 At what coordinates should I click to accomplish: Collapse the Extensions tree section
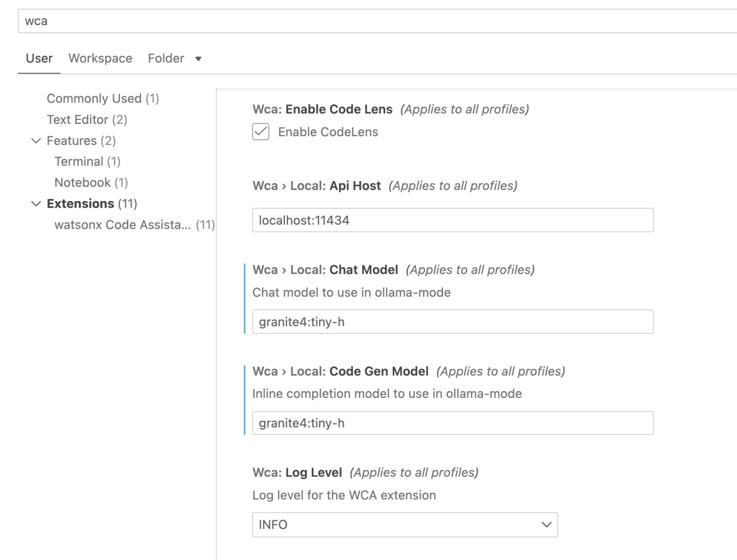36,204
